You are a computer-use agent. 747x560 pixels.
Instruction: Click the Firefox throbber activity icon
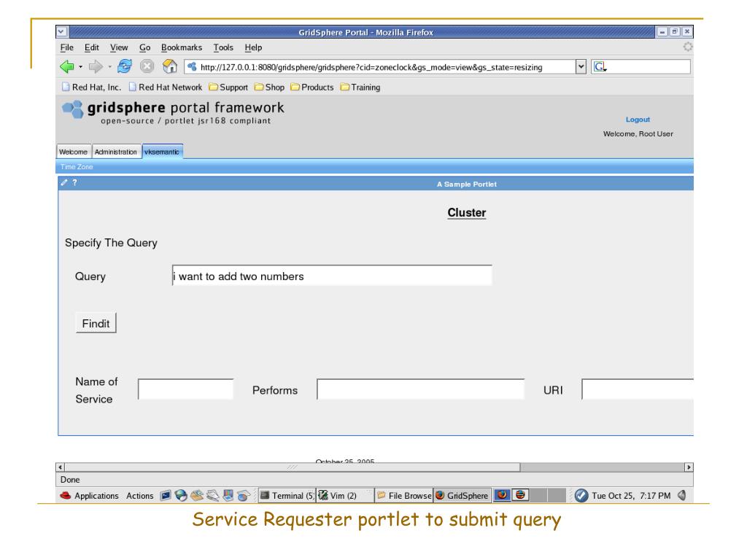(687, 47)
